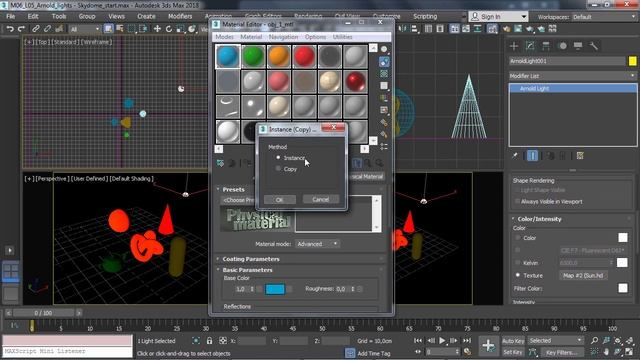Click the ArnoldLight001 name field

(x=567, y=61)
